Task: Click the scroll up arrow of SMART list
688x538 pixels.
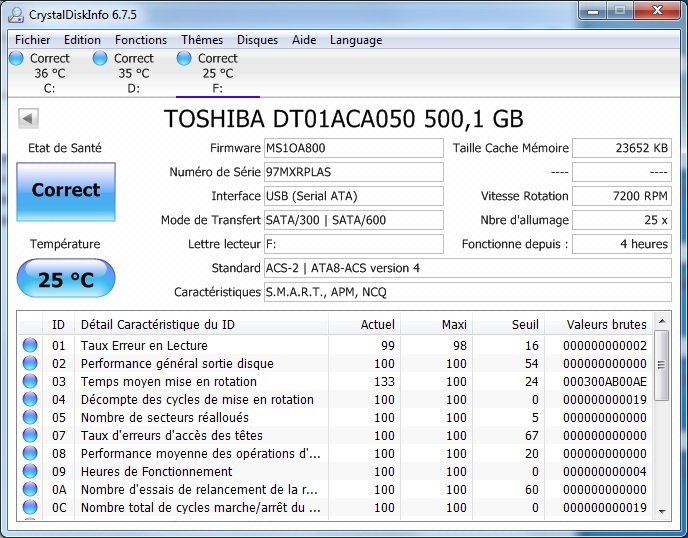Action: (x=662, y=321)
